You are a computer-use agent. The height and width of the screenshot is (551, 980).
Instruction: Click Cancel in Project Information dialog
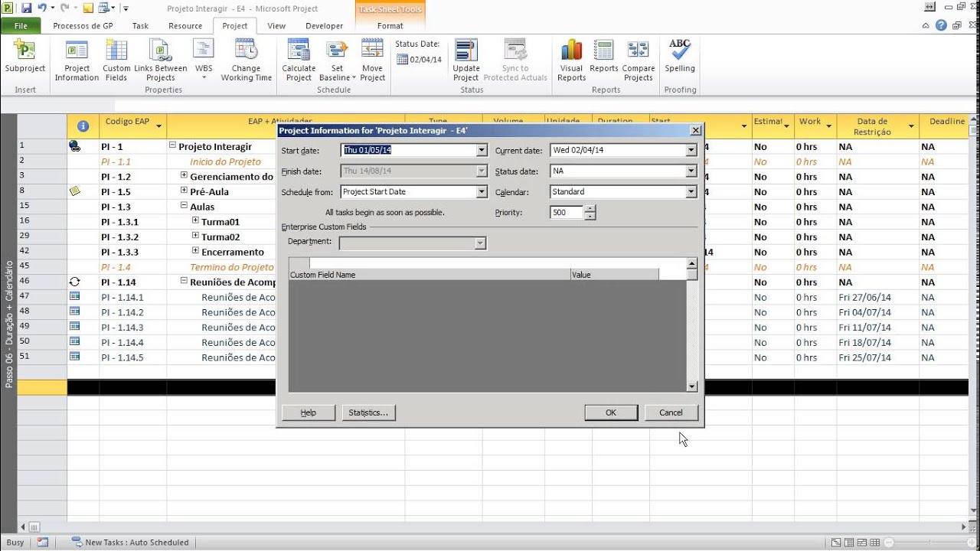(671, 412)
